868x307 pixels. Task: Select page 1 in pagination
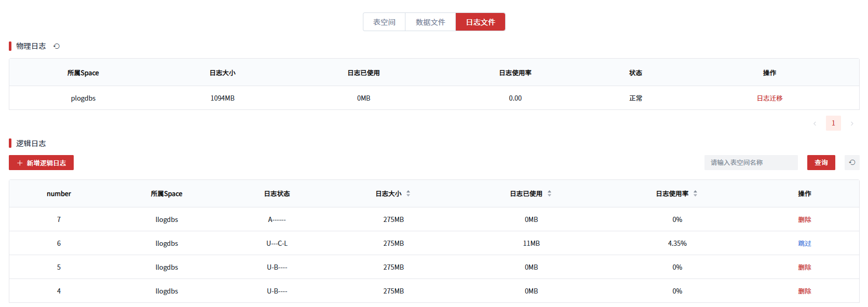(833, 123)
